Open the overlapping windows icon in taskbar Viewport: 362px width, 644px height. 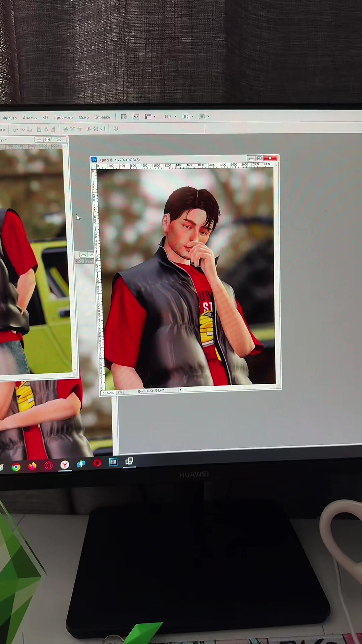(129, 462)
